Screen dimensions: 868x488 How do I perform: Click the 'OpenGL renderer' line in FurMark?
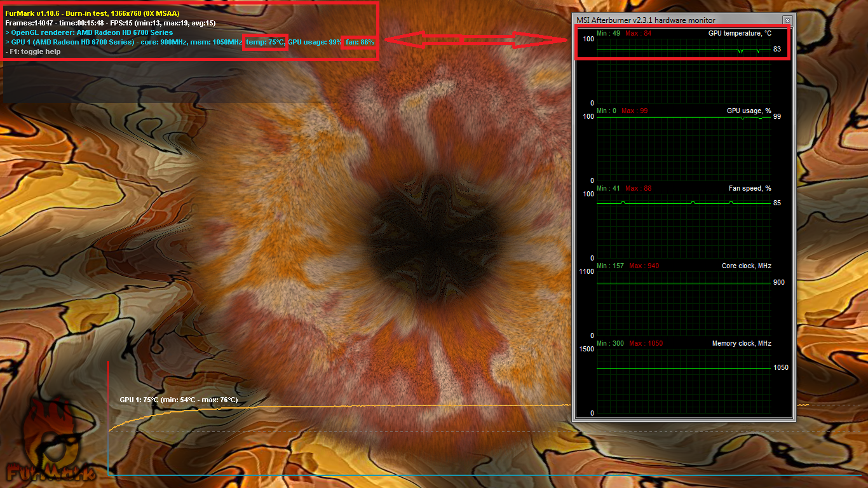coord(88,32)
